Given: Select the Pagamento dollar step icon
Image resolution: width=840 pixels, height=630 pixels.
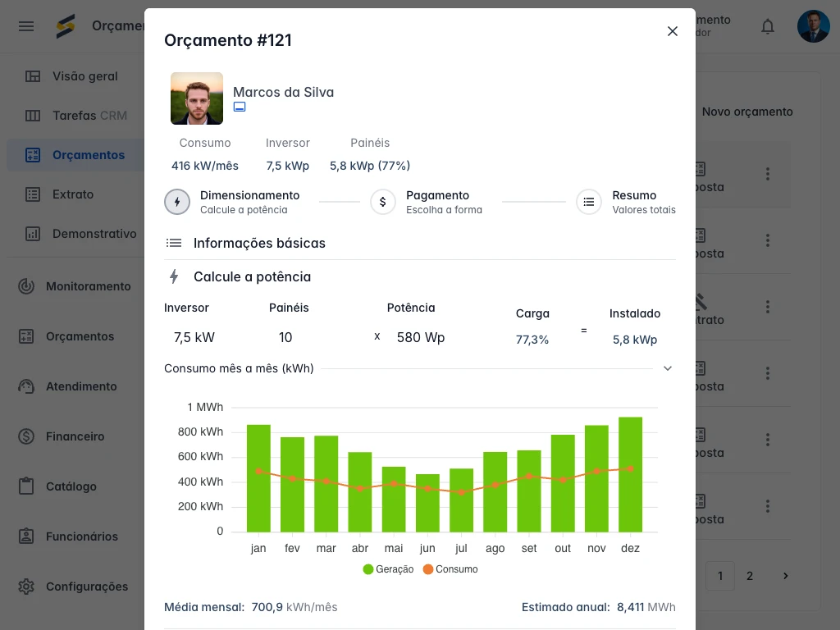Looking at the screenshot, I should (x=383, y=202).
